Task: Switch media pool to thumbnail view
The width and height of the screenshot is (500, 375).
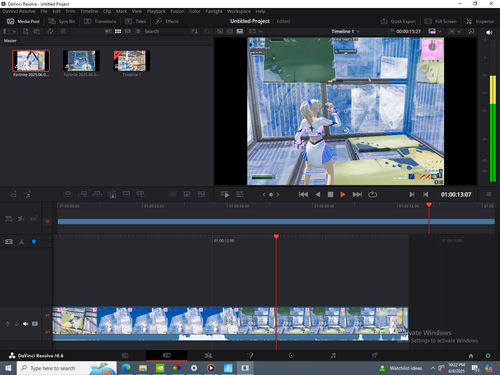Action: point(118,31)
